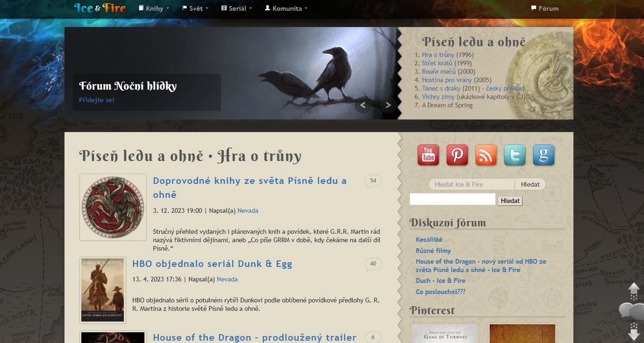Image resolution: width=644 pixels, height=343 pixels.
Task: Open the orange Pinterest pin thumbnail
Action: tap(522, 333)
